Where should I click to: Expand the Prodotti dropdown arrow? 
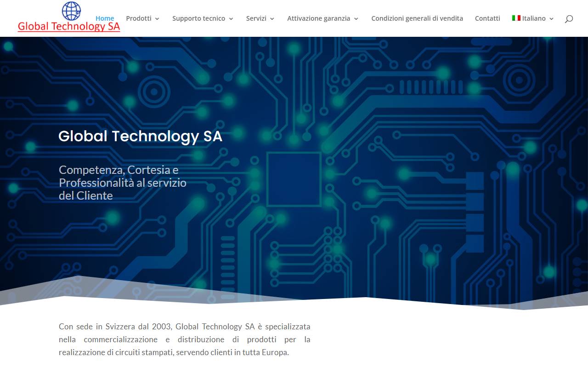pyautogui.click(x=157, y=19)
